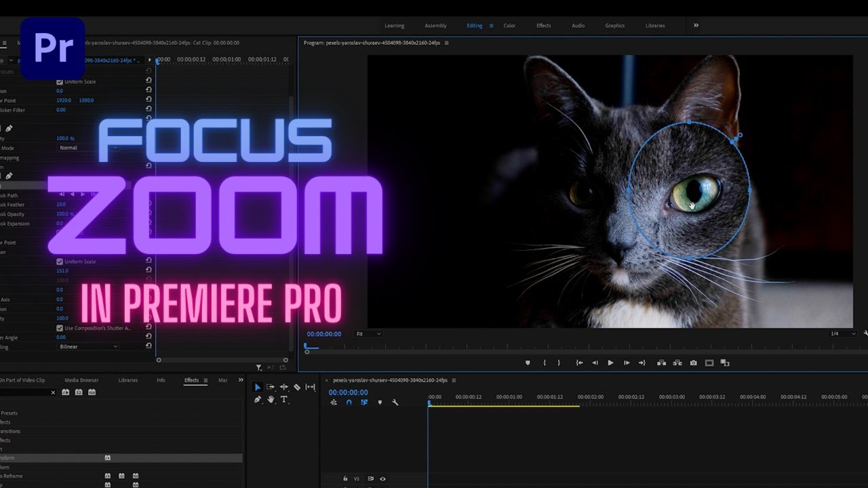Select the Ripple Edit tool
The image size is (868, 488).
click(x=284, y=387)
